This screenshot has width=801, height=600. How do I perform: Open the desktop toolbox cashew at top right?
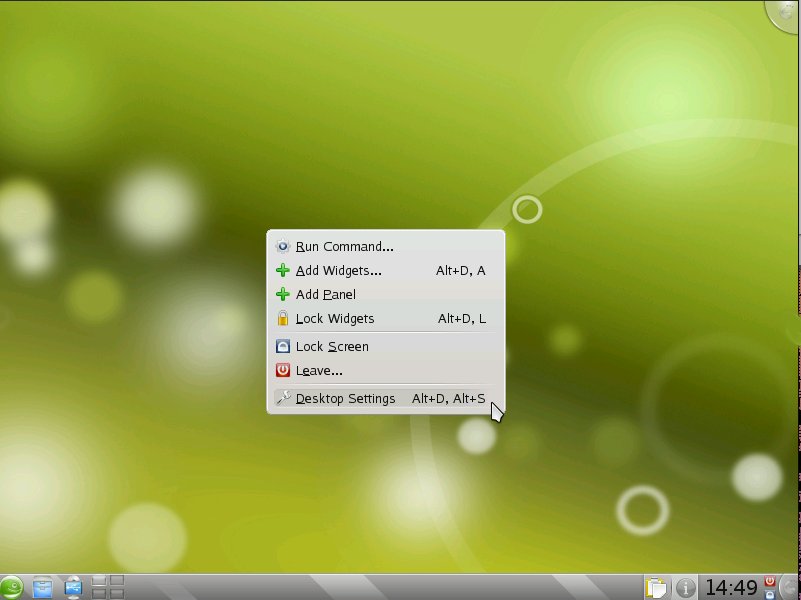pyautogui.click(x=788, y=12)
